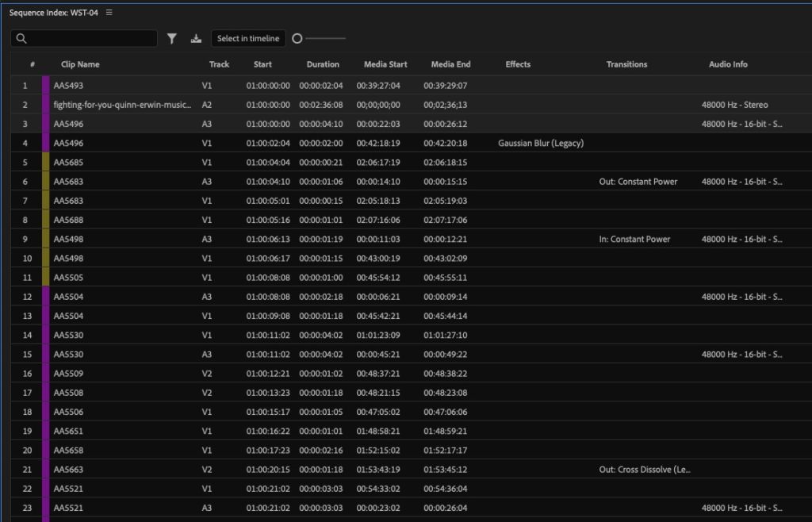Select clip AA5508 in row 17
The width and height of the screenshot is (812, 522).
point(68,393)
